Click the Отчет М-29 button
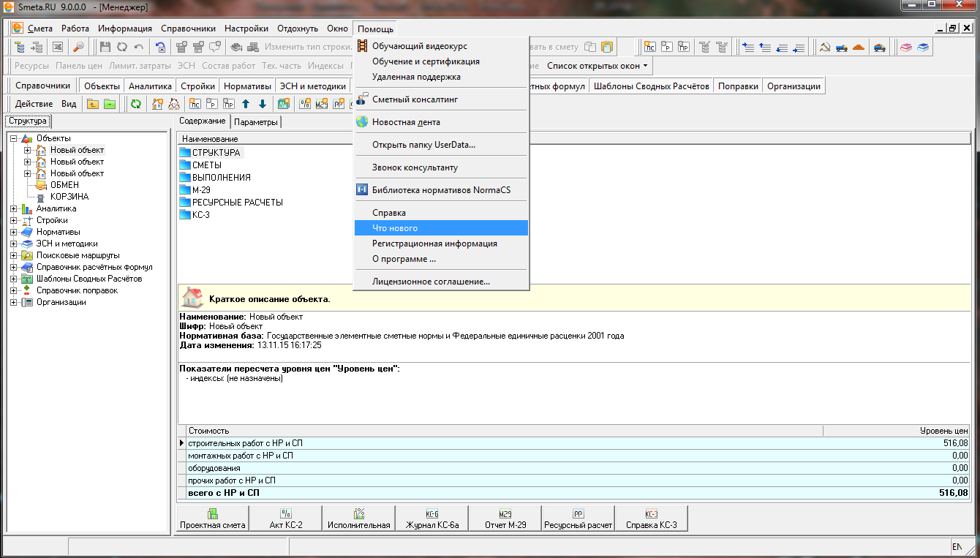Screen dimensions: 980x558 tap(505, 519)
